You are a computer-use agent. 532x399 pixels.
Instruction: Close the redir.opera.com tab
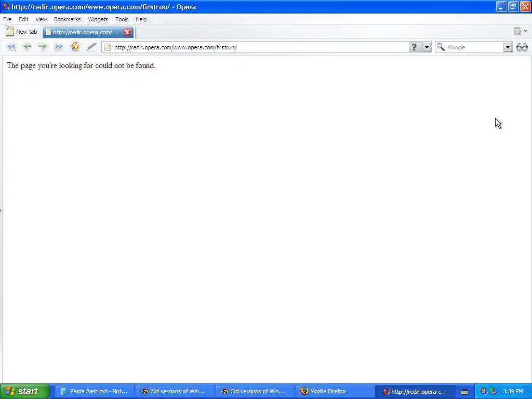[127, 32]
